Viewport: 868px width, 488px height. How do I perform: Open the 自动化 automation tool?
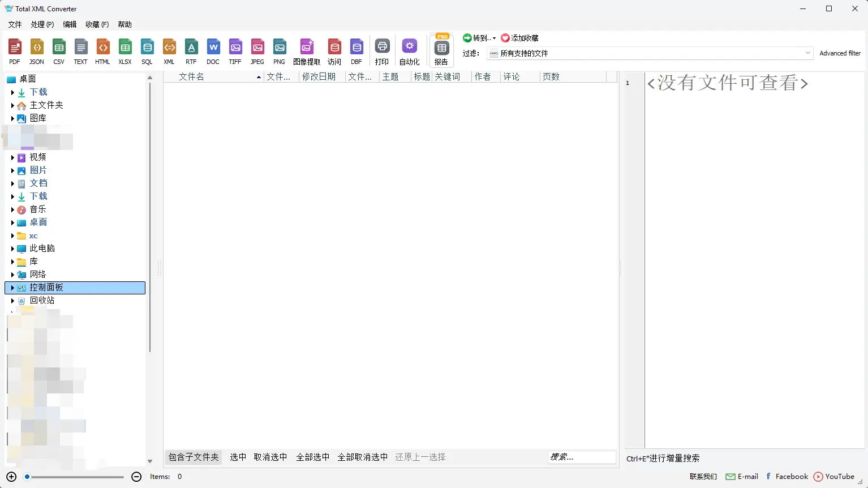(x=410, y=52)
